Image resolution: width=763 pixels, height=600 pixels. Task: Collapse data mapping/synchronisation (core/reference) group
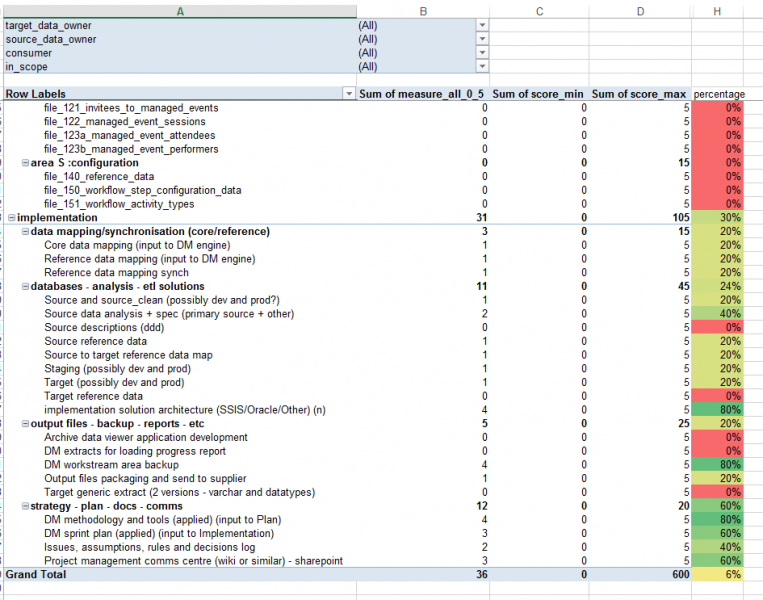tap(24, 232)
